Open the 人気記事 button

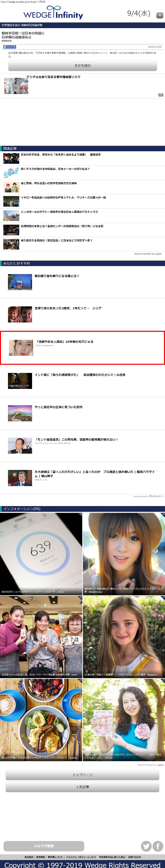click(x=82, y=787)
